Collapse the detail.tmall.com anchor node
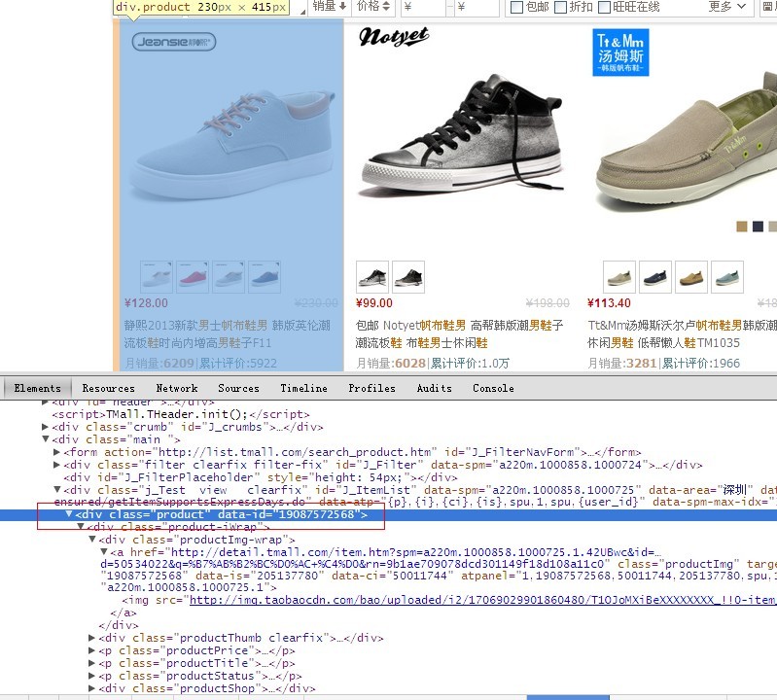This screenshot has width=777, height=700. click(103, 551)
